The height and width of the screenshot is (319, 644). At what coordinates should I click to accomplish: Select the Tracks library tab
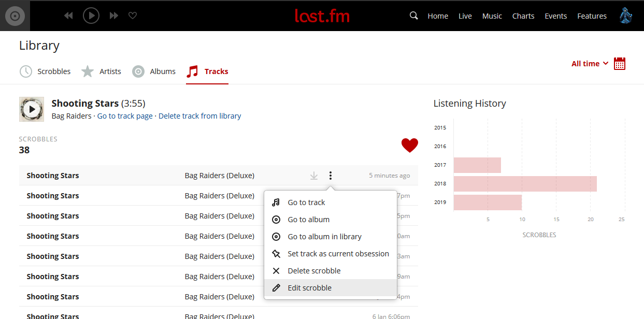tap(207, 71)
